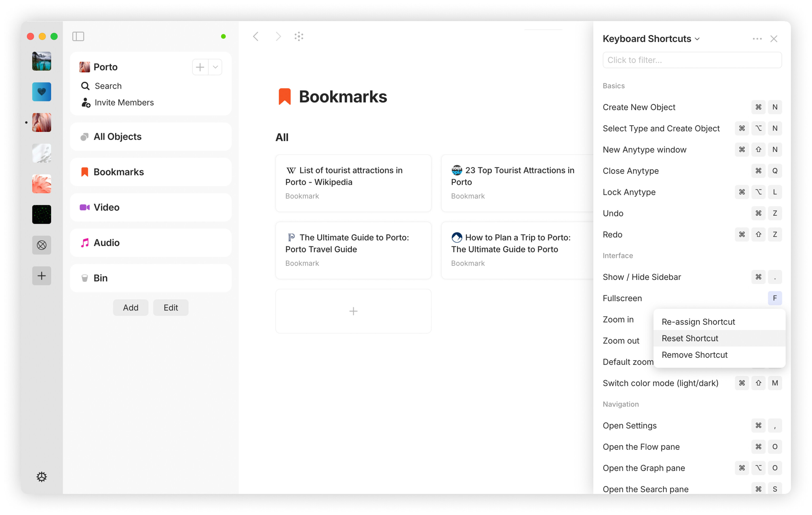Click the back navigation arrow
Screen dimensions: 812x515
(256, 36)
